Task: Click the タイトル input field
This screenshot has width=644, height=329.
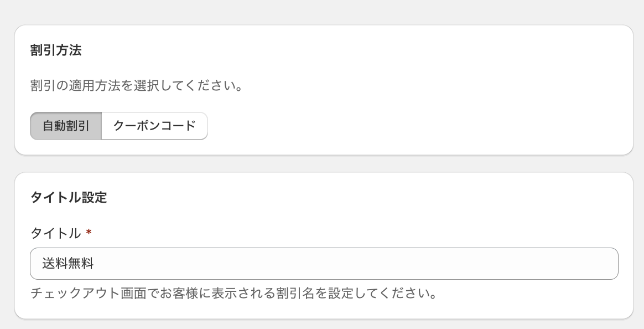Action: click(324, 264)
